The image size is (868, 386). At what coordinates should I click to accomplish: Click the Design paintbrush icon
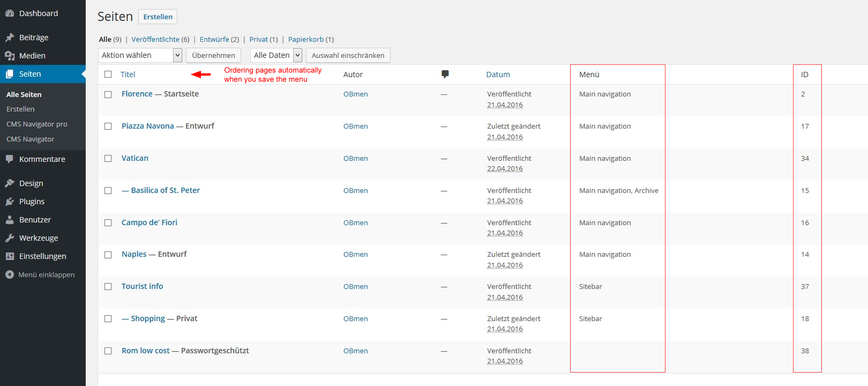tap(10, 183)
